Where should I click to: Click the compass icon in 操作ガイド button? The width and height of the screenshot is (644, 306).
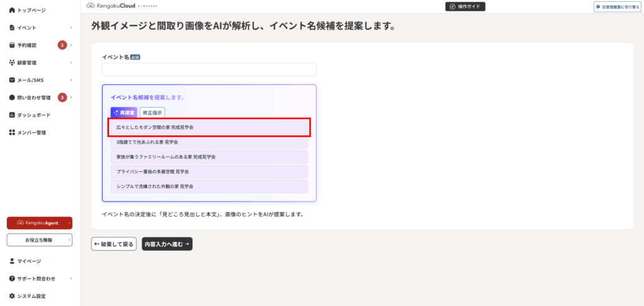click(453, 6)
